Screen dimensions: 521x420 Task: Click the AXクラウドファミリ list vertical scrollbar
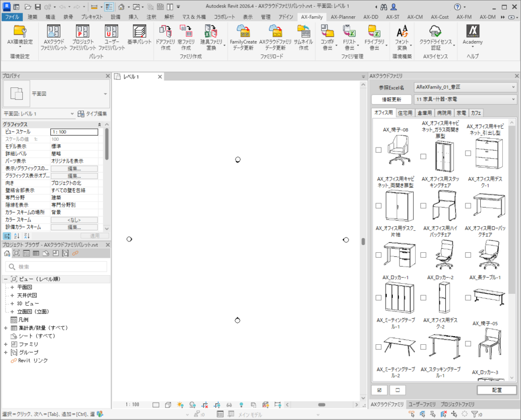coord(512,203)
